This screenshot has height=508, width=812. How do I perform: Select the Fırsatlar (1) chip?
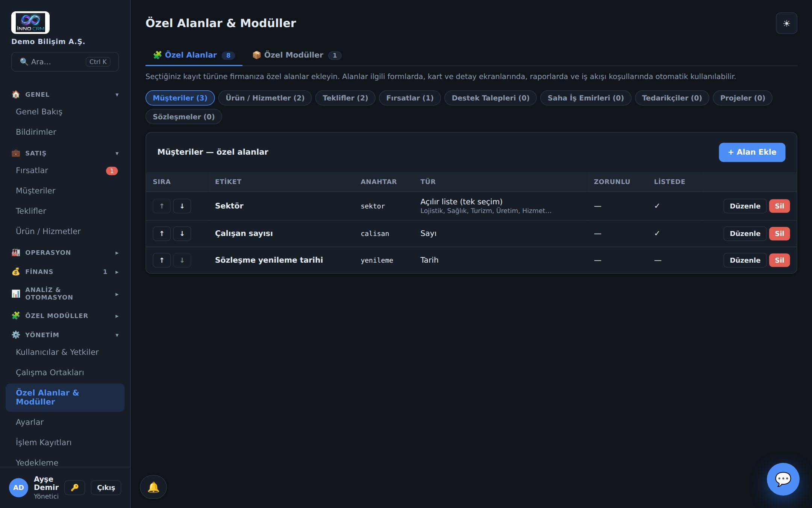pyautogui.click(x=410, y=98)
